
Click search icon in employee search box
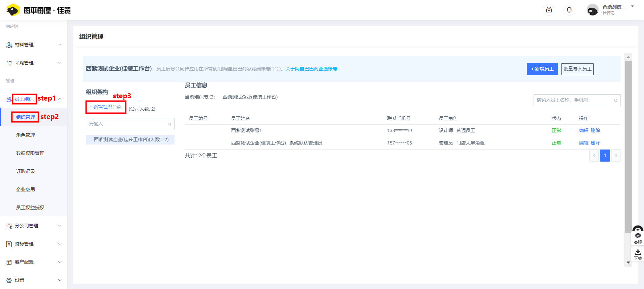coord(616,100)
